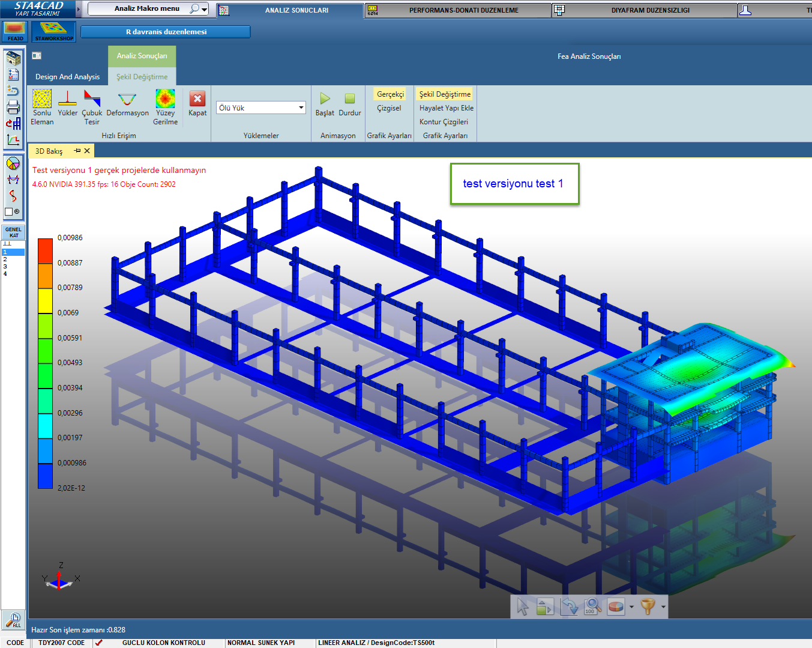This screenshot has width=812, height=648.
Task: Show Deformasyon deformation results
Action: coord(127,100)
